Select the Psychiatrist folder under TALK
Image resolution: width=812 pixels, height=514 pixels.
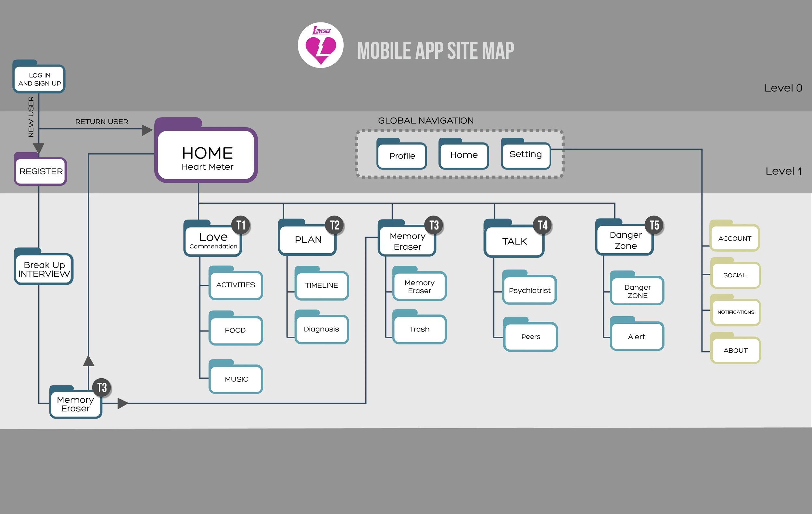pyautogui.click(x=529, y=290)
